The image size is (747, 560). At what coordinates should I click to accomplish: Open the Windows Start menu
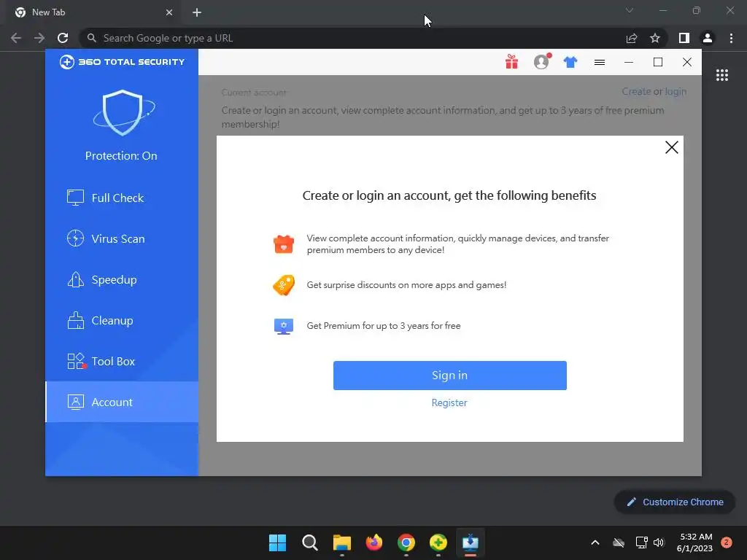coord(277,542)
